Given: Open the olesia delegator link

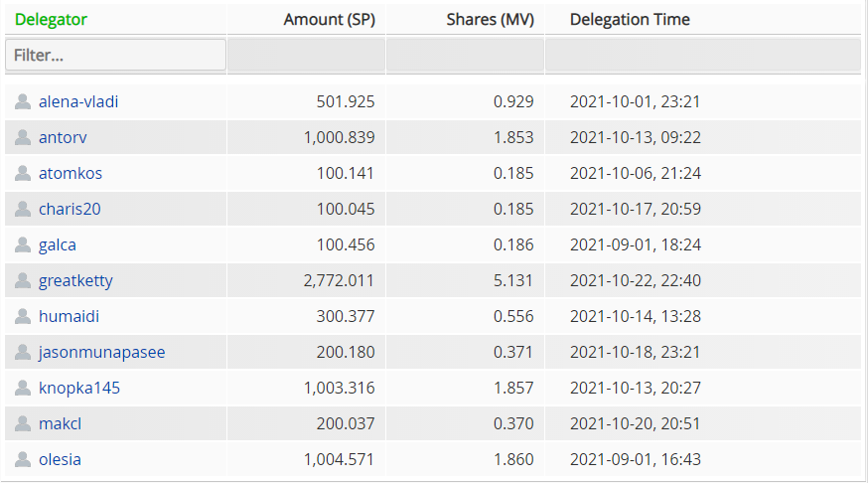Looking at the screenshot, I should click(x=60, y=459).
